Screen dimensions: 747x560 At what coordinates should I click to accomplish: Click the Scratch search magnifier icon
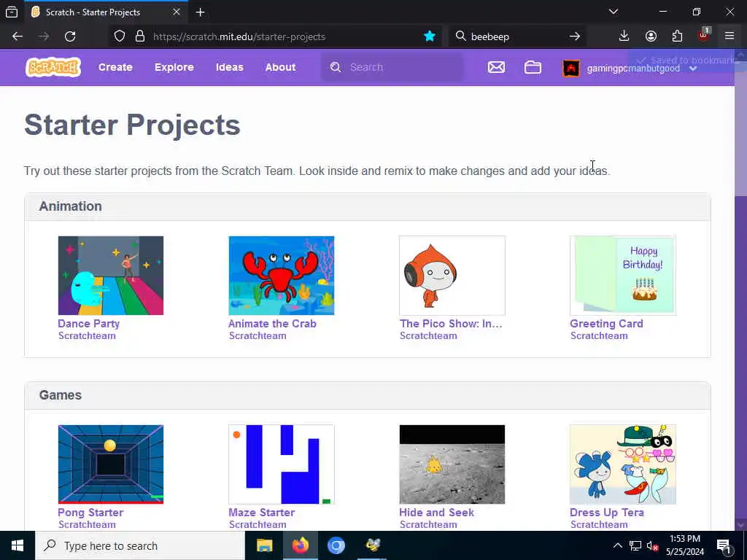tap(336, 67)
